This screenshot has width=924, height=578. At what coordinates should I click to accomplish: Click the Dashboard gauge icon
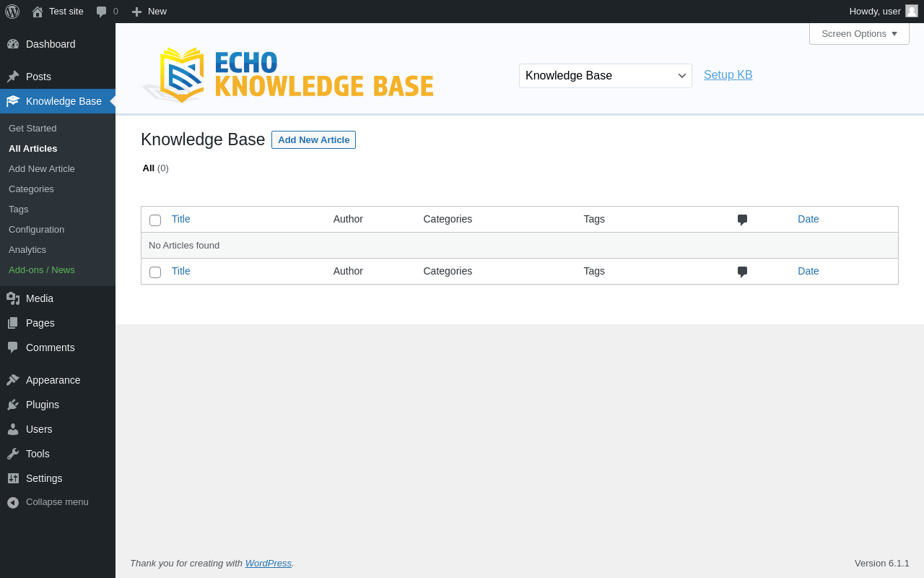(x=13, y=44)
